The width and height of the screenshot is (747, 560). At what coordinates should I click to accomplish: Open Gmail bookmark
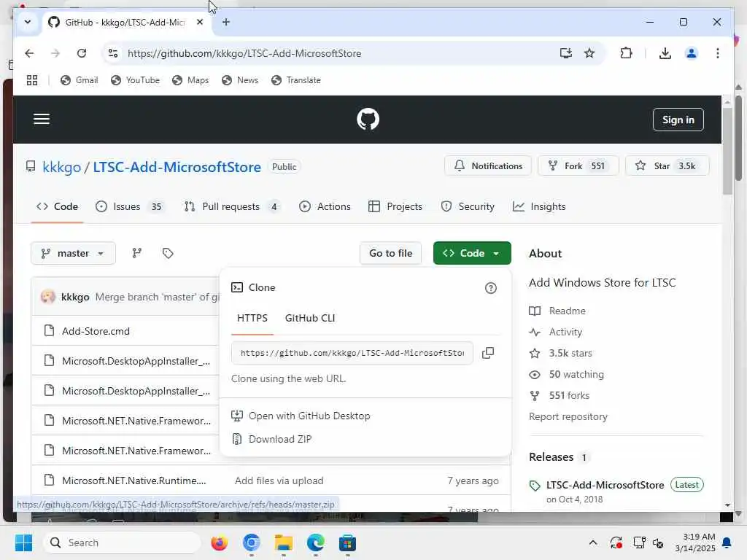pyautogui.click(x=80, y=80)
